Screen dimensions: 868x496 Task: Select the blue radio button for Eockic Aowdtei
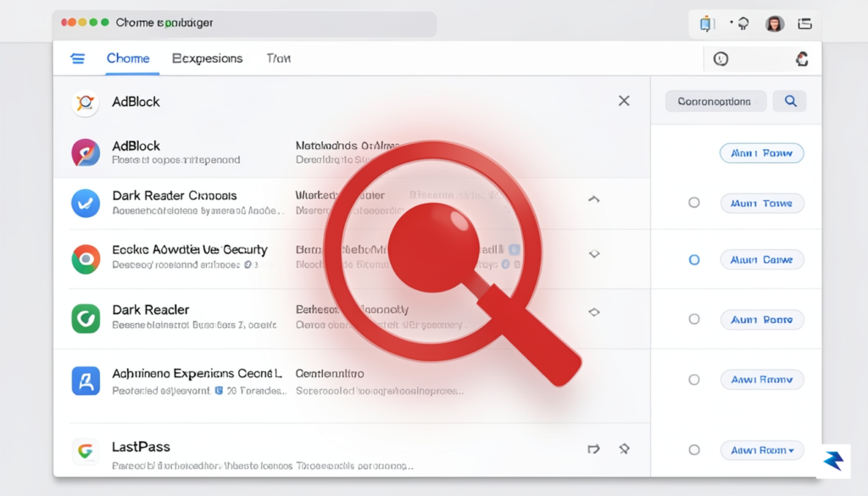point(693,259)
